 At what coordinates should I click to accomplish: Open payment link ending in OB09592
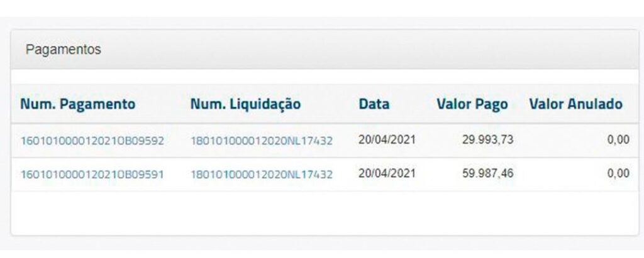tap(92, 141)
